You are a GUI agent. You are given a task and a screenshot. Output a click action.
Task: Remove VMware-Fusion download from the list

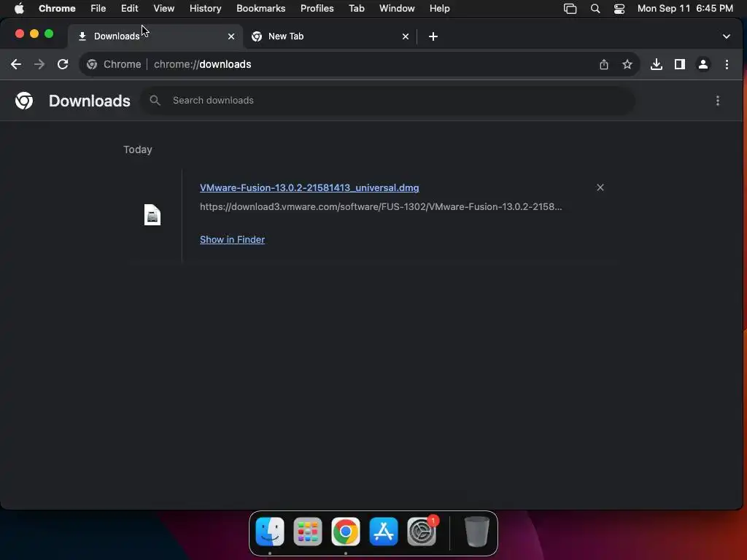click(x=600, y=187)
